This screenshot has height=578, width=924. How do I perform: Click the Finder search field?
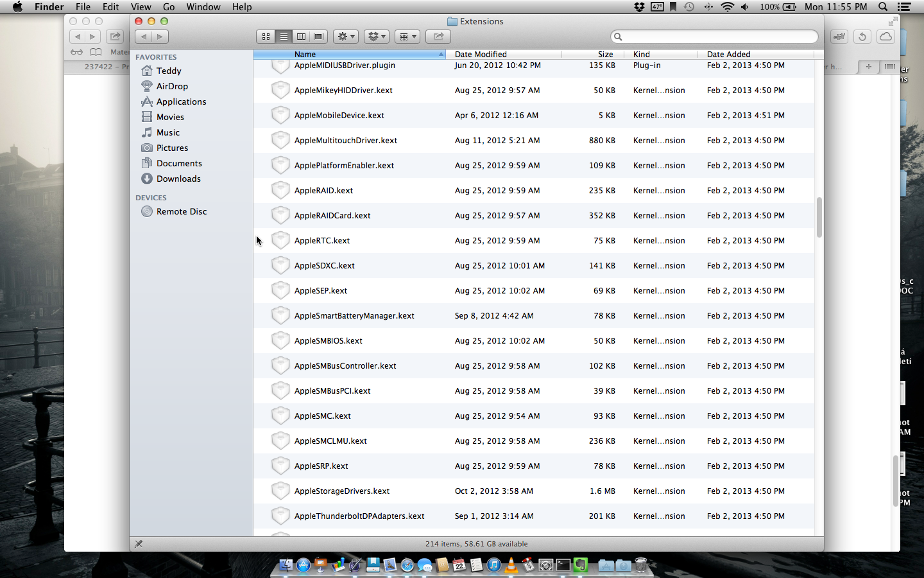(714, 37)
